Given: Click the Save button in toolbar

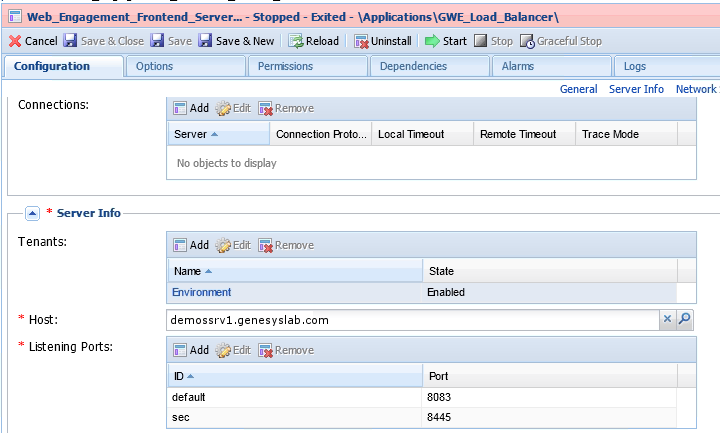Looking at the screenshot, I should click(x=171, y=41).
